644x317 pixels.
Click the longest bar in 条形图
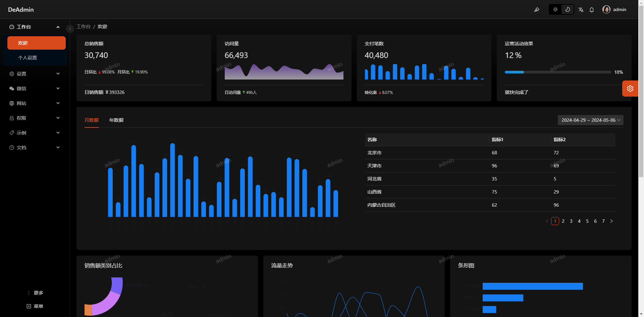tap(533, 286)
